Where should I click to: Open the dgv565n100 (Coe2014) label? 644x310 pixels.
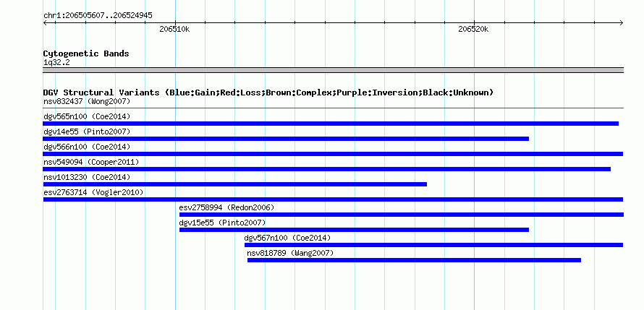87,116
